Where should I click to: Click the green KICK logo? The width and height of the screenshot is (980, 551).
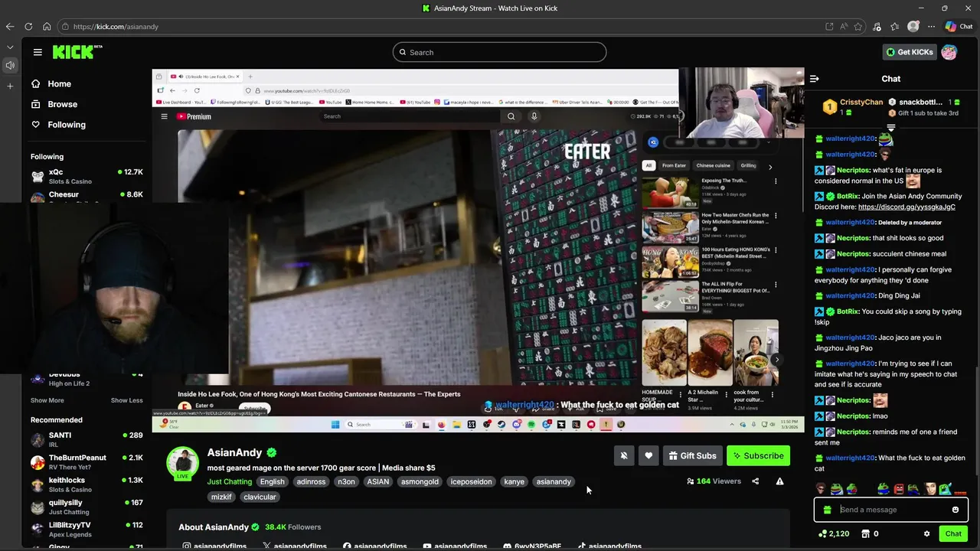click(x=77, y=52)
